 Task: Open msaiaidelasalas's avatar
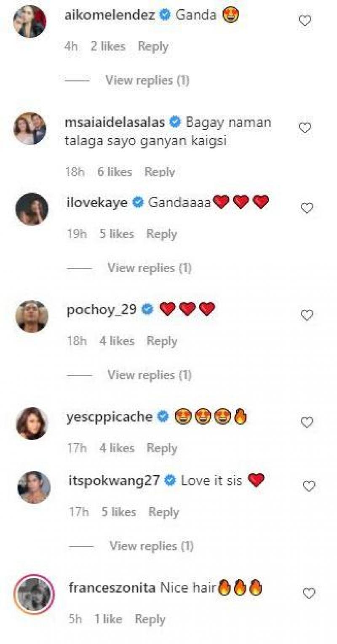click(30, 128)
